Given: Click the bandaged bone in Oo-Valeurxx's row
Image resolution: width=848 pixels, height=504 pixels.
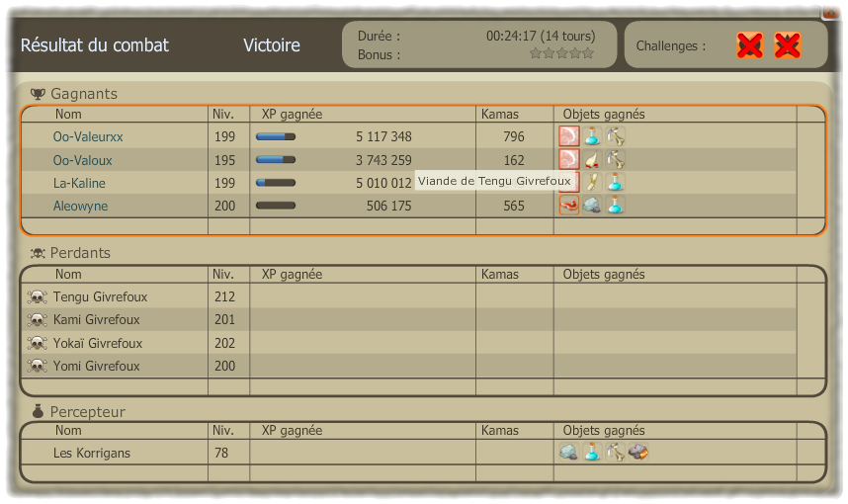Looking at the screenshot, I should (x=616, y=136).
